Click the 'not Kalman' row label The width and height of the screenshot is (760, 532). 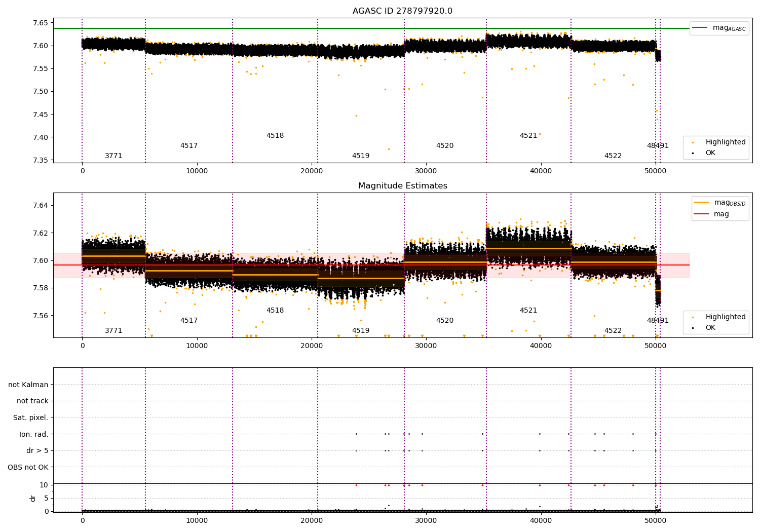[x=28, y=385]
